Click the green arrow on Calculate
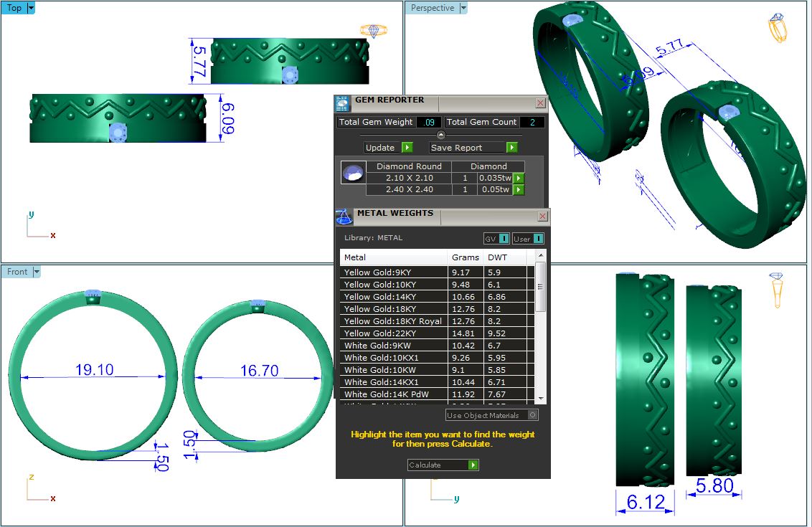This screenshot has height=527, width=812. (x=473, y=465)
